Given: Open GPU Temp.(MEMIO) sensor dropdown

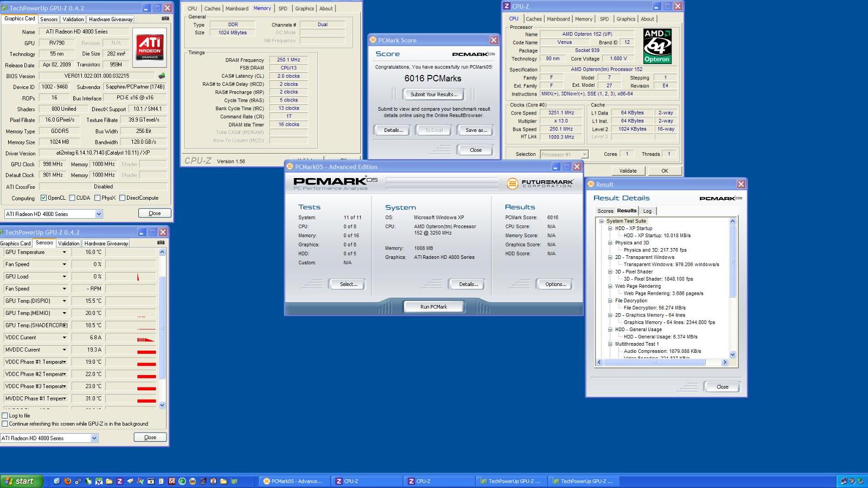Looking at the screenshot, I should 64,313.
